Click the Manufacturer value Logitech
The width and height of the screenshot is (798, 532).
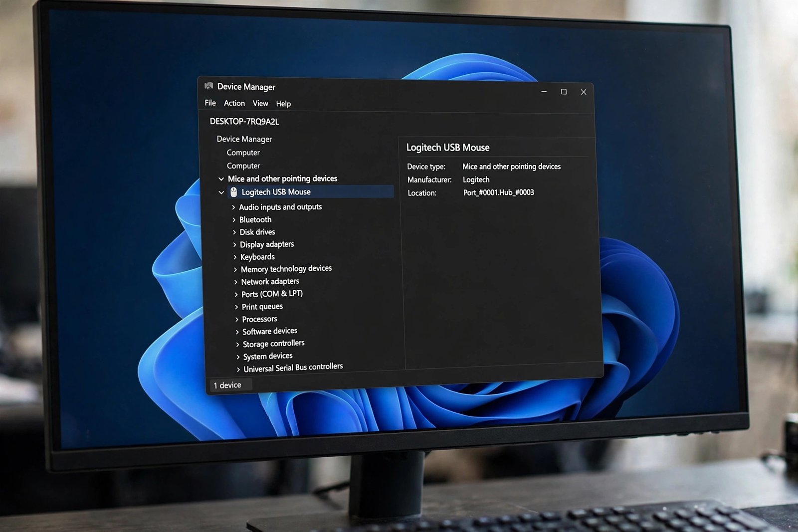(476, 179)
